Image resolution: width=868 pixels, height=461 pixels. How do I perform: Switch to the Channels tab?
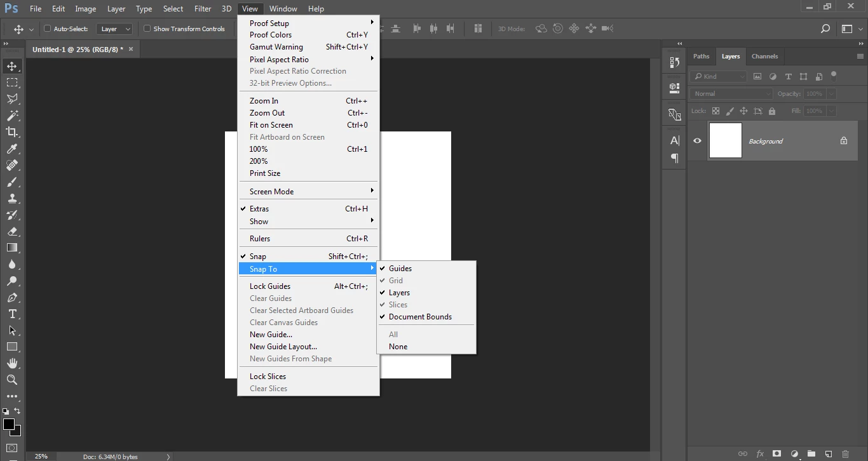pos(765,57)
